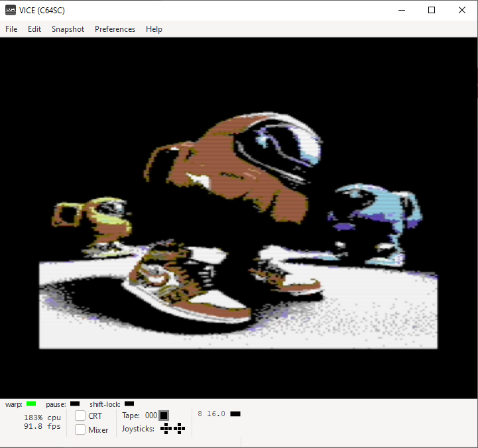Close the VICE window
Screen dimensions: 478x448
click(462, 10)
